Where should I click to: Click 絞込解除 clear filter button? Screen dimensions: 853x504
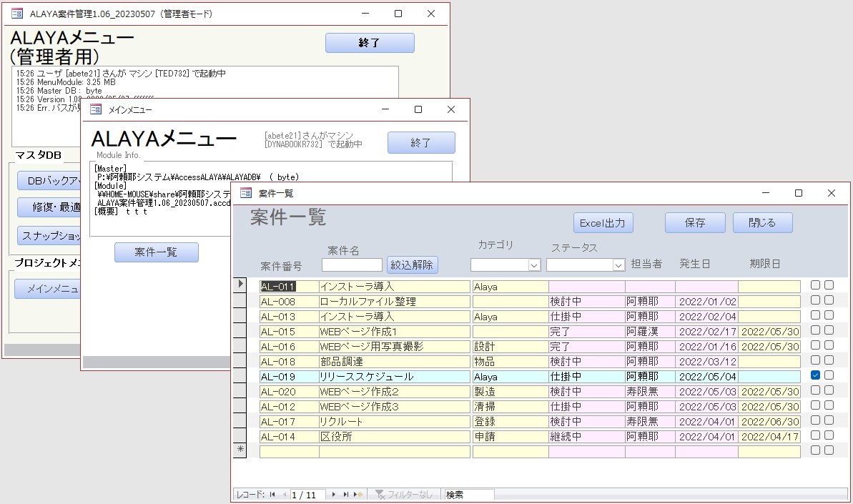[x=412, y=265]
